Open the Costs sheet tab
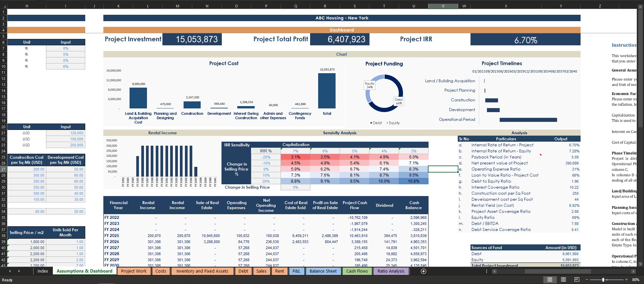 161,271
